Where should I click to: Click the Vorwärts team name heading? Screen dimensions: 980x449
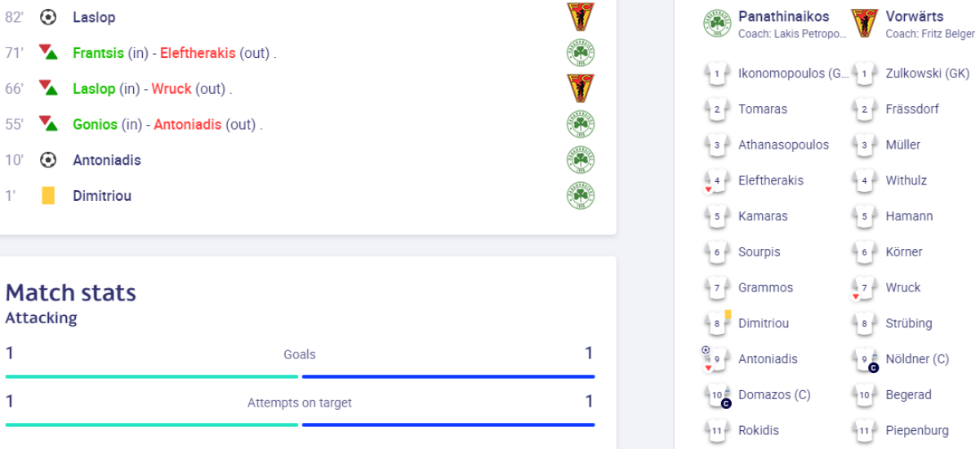click(914, 16)
